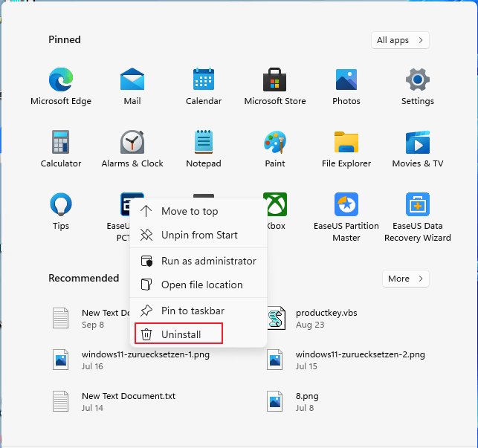Launch the Mail app
The image size is (478, 448).
[x=132, y=80]
